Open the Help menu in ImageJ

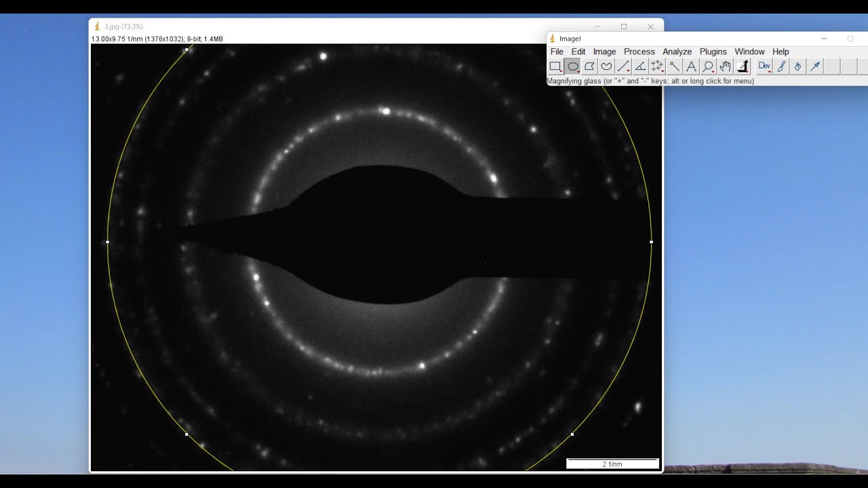point(781,52)
